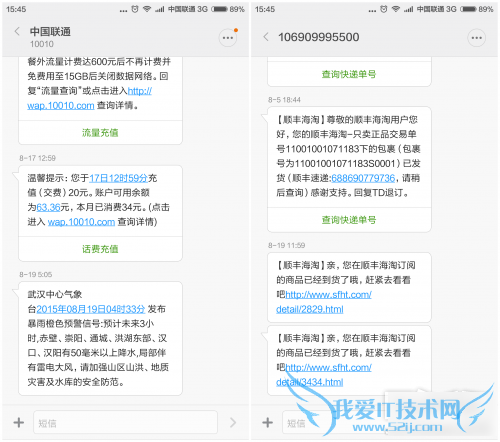Tap the battery icon in the right status bar
The height and width of the screenshot is (442, 500).
[468, 9]
